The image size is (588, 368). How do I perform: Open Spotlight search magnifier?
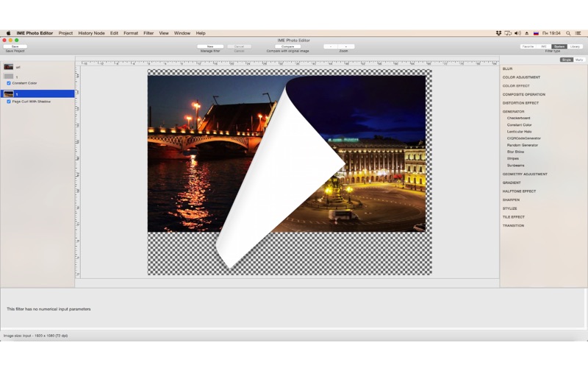pos(568,33)
